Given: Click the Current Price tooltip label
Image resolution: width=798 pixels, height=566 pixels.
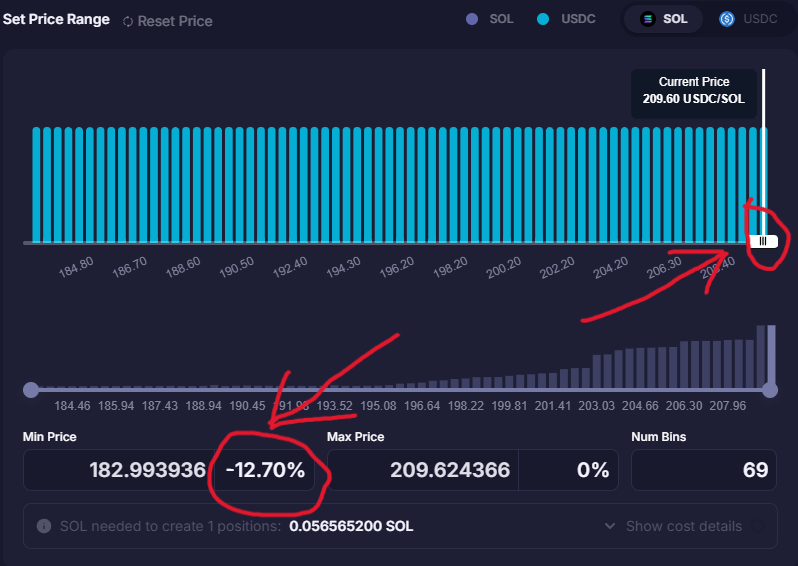Looking at the screenshot, I should point(694,91).
